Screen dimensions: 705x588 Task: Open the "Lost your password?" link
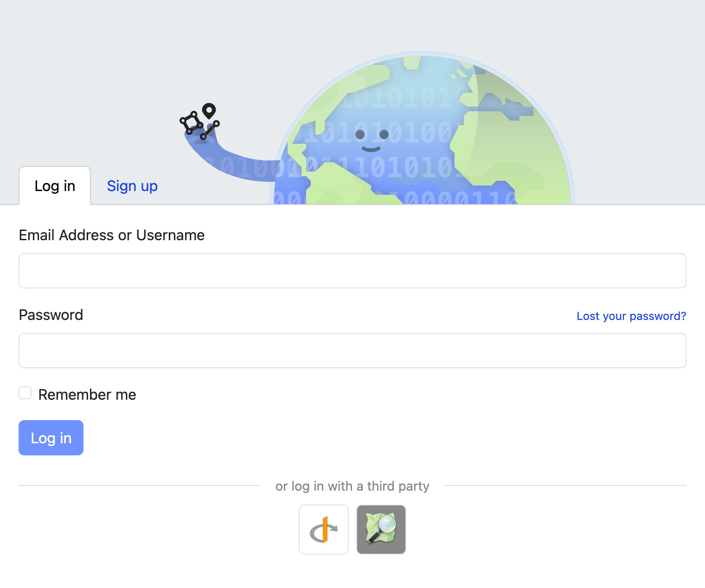(x=631, y=316)
